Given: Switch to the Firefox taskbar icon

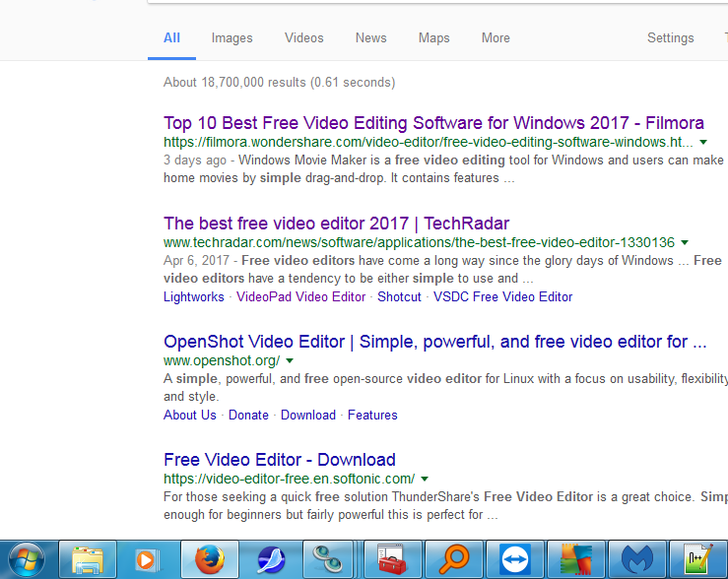Looking at the screenshot, I should pyautogui.click(x=210, y=560).
